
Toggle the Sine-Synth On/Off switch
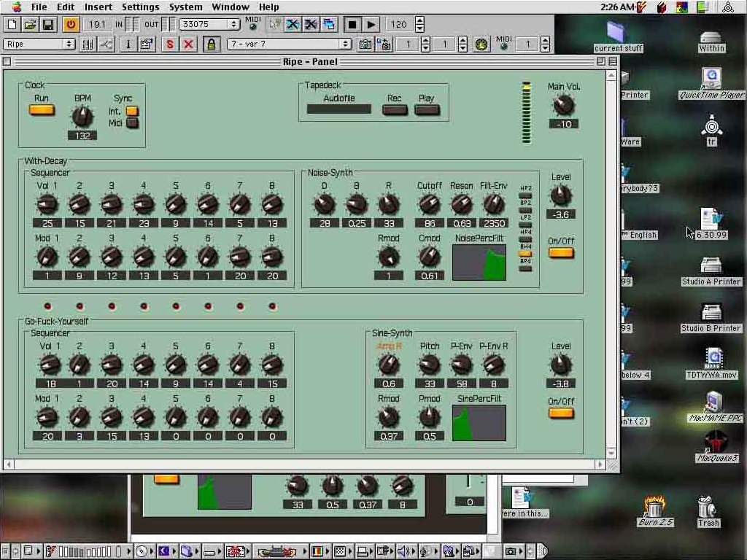(561, 413)
